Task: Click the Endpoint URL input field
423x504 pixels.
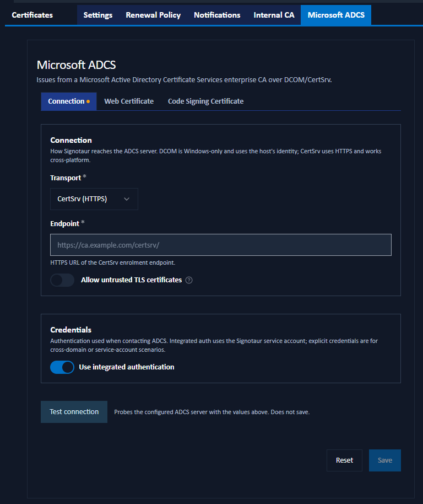Action: (x=221, y=245)
